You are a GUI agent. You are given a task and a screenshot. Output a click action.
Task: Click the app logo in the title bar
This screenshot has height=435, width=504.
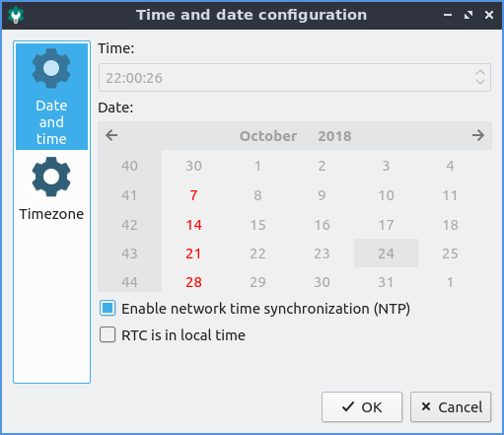coord(16,15)
